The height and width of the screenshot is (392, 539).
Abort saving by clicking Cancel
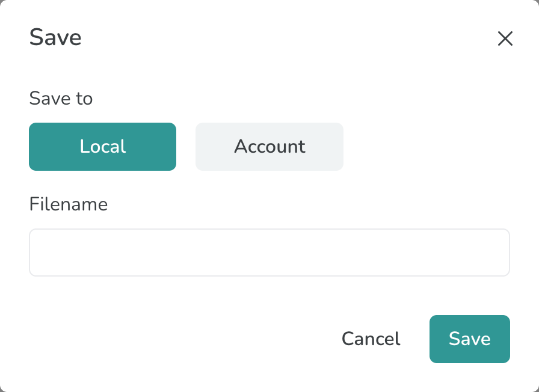tap(371, 339)
